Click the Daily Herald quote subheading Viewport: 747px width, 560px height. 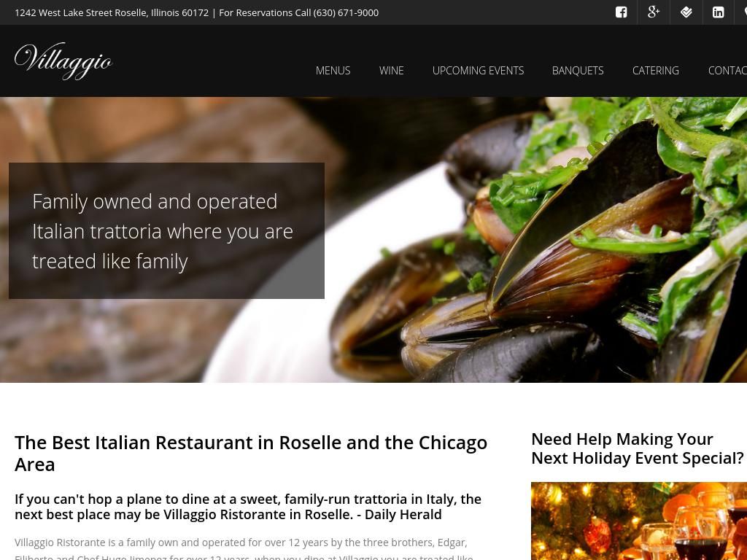[248, 507]
